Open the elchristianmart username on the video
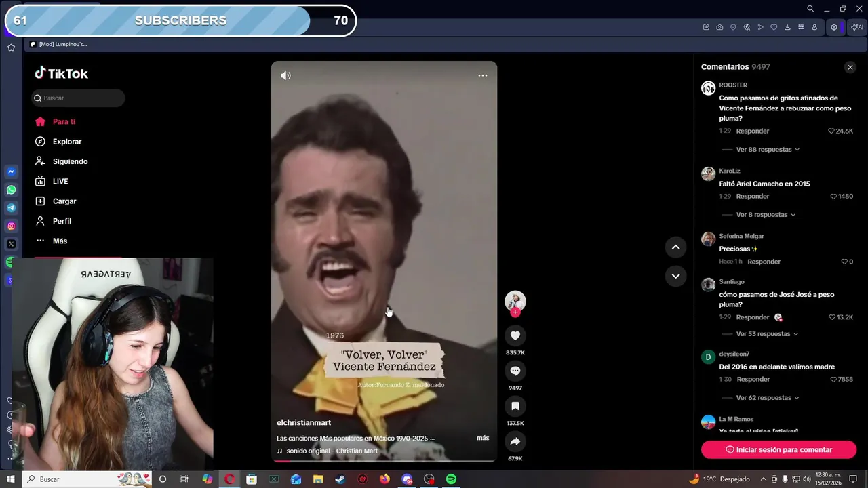This screenshot has width=868, height=488. click(x=304, y=422)
